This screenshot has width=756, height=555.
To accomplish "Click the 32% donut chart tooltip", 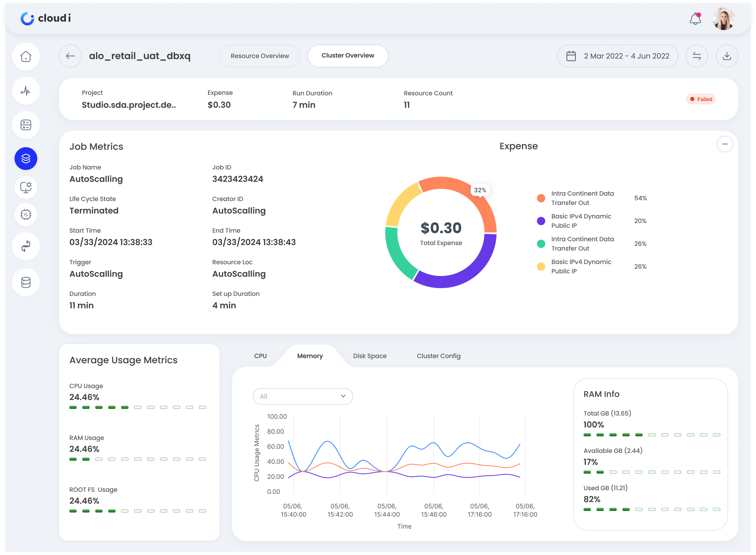I will coord(480,190).
